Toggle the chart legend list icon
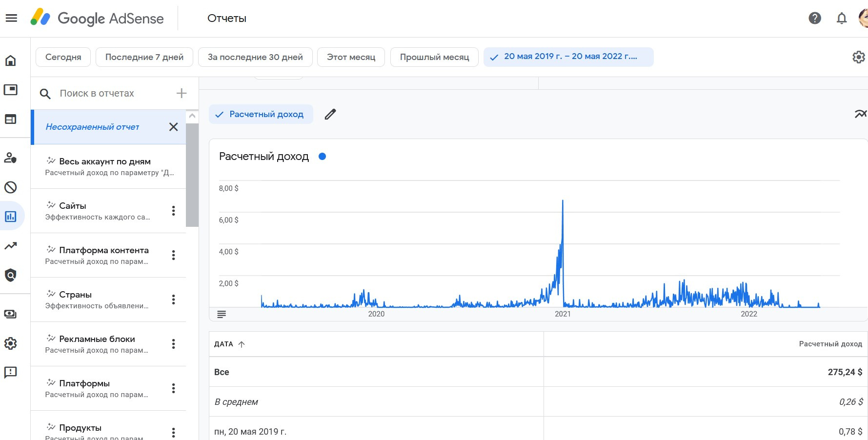This screenshot has height=440, width=868. [x=222, y=314]
